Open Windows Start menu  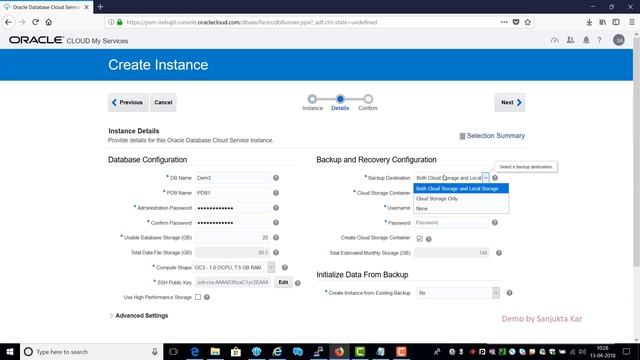(10, 351)
